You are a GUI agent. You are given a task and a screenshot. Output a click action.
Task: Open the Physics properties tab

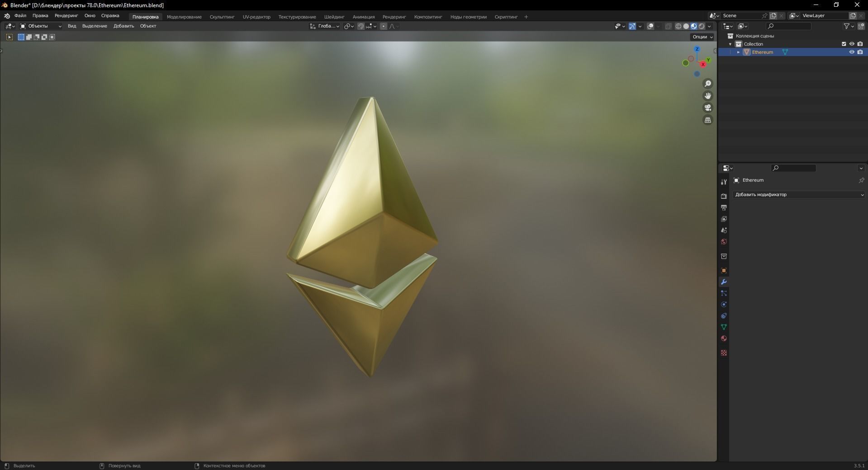(724, 305)
